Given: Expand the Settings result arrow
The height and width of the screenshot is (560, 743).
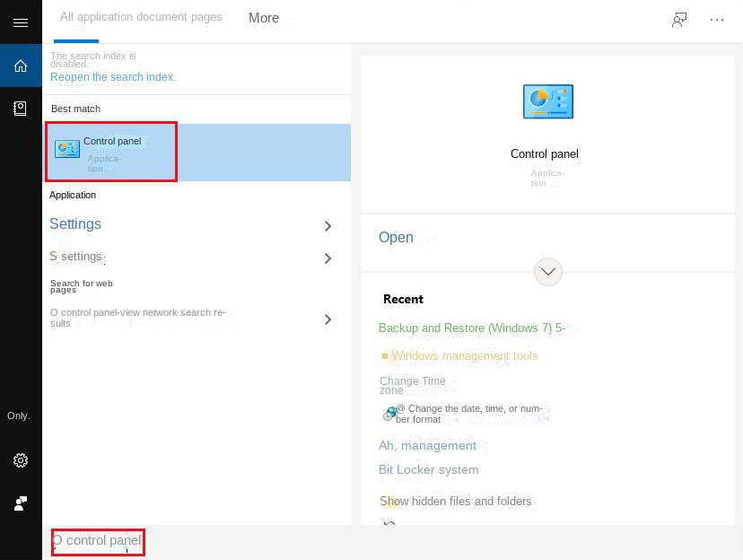Looking at the screenshot, I should [328, 226].
